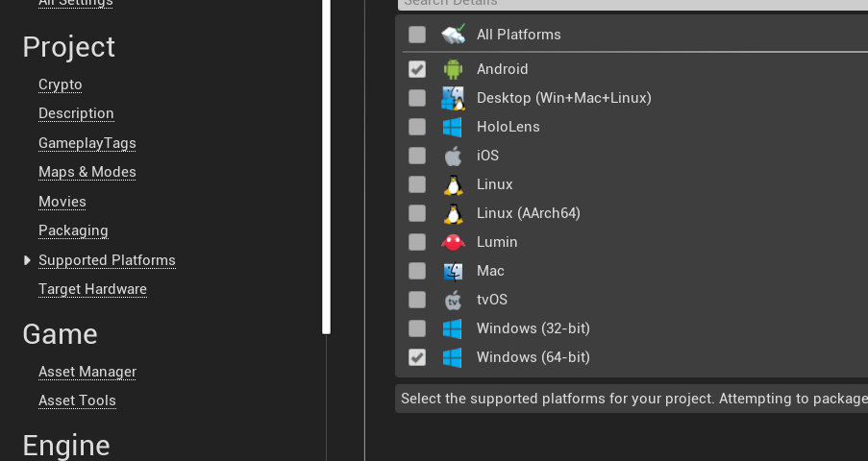Tick the Linux platform checkbox
The height and width of the screenshot is (461, 868).
417,184
